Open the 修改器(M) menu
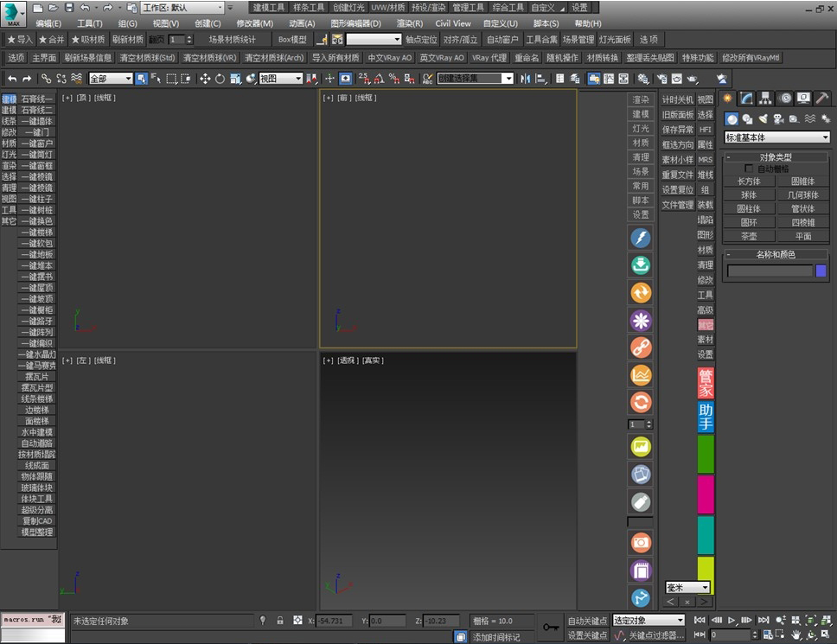837x644 pixels. tap(254, 23)
